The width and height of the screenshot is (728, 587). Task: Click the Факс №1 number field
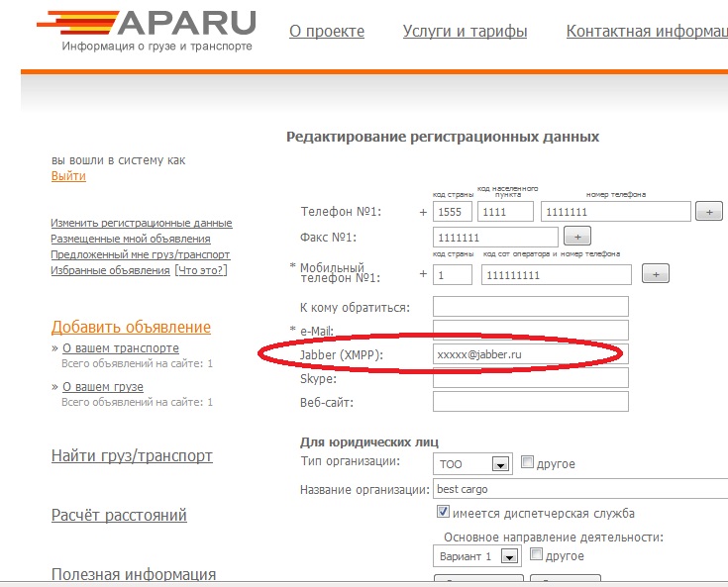click(x=495, y=238)
